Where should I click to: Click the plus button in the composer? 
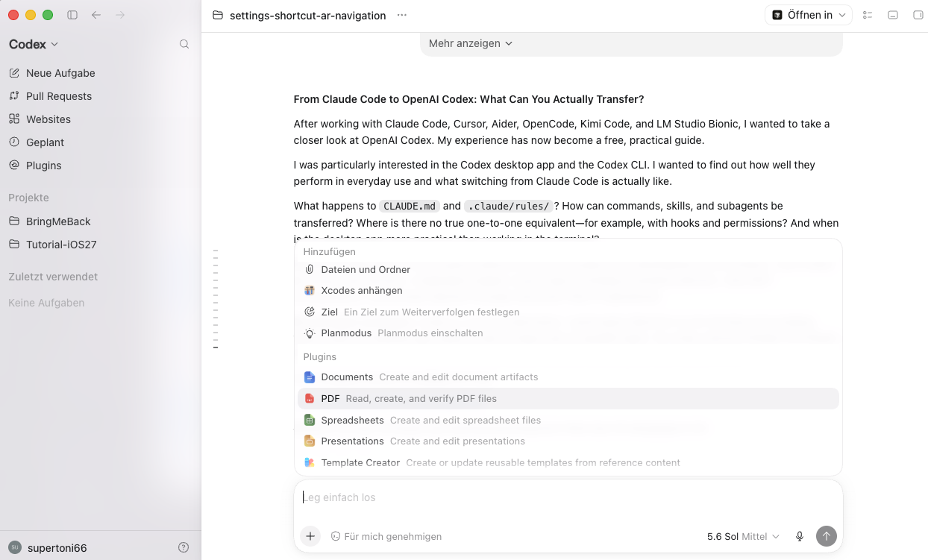(x=310, y=536)
